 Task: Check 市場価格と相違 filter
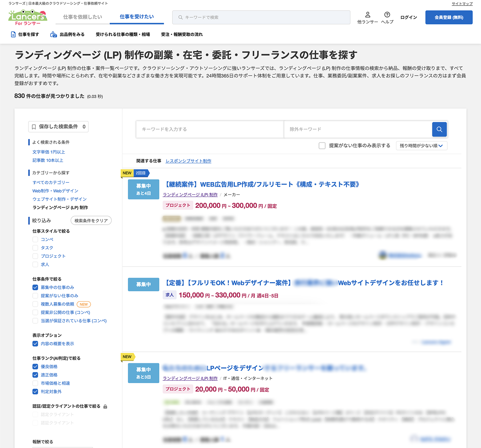pos(35,383)
